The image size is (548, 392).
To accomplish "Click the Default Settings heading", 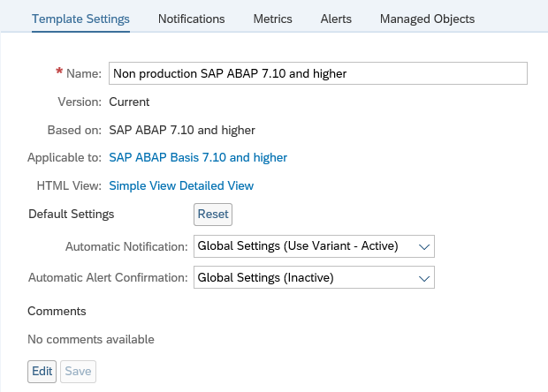I will click(72, 214).
